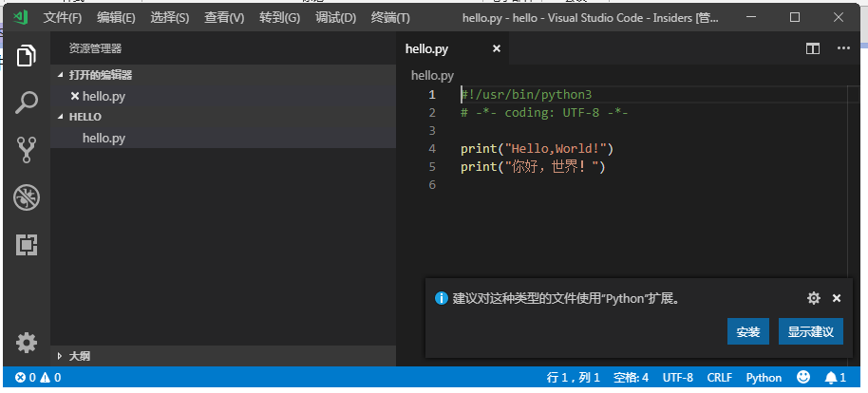This screenshot has width=868, height=393.
Task: Send feedback via smiley icon
Action: [x=803, y=378]
